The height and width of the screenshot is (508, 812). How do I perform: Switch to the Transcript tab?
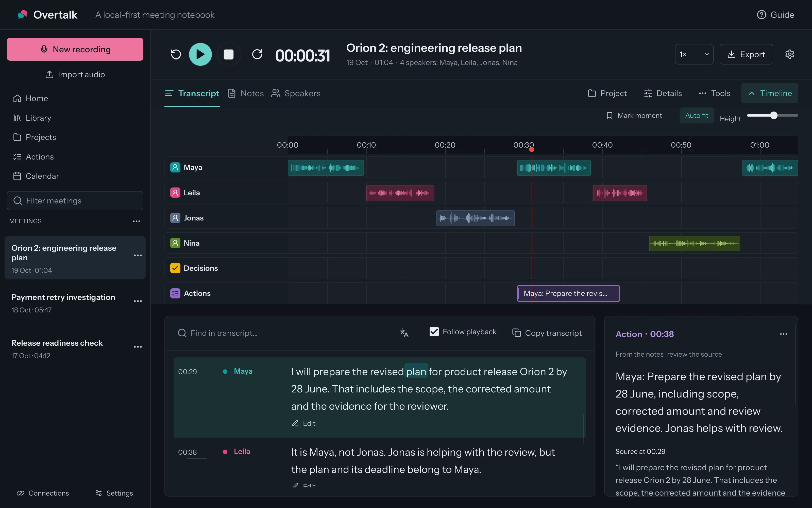click(x=192, y=93)
